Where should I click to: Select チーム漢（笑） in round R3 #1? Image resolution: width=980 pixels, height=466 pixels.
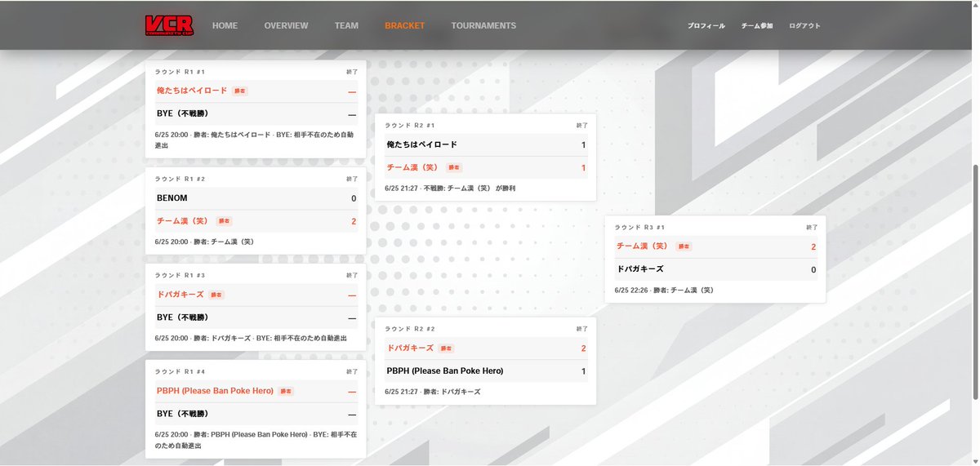click(x=642, y=246)
